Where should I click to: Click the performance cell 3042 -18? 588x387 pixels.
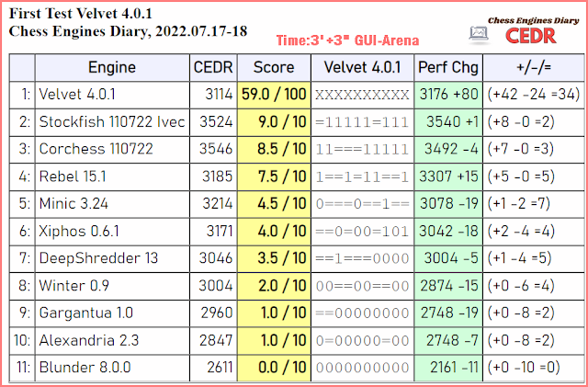tap(448, 232)
